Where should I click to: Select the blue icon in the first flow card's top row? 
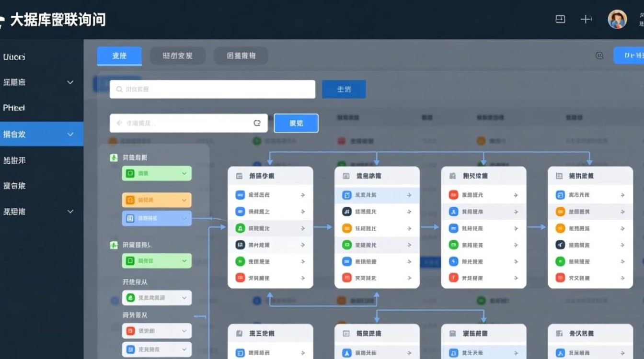240,195
